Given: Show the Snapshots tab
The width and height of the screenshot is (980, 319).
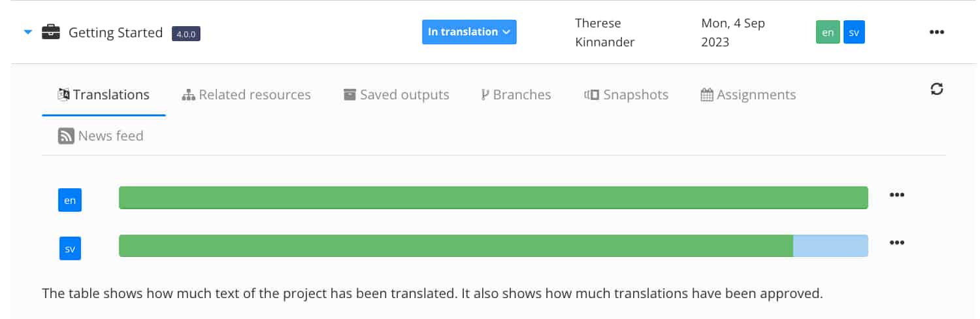Looking at the screenshot, I should coord(627,95).
